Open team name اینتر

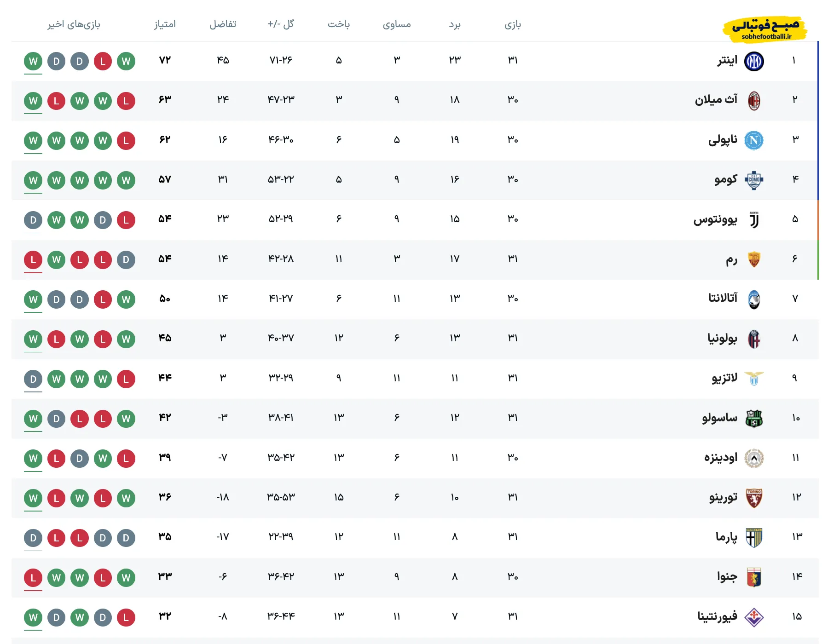click(727, 60)
